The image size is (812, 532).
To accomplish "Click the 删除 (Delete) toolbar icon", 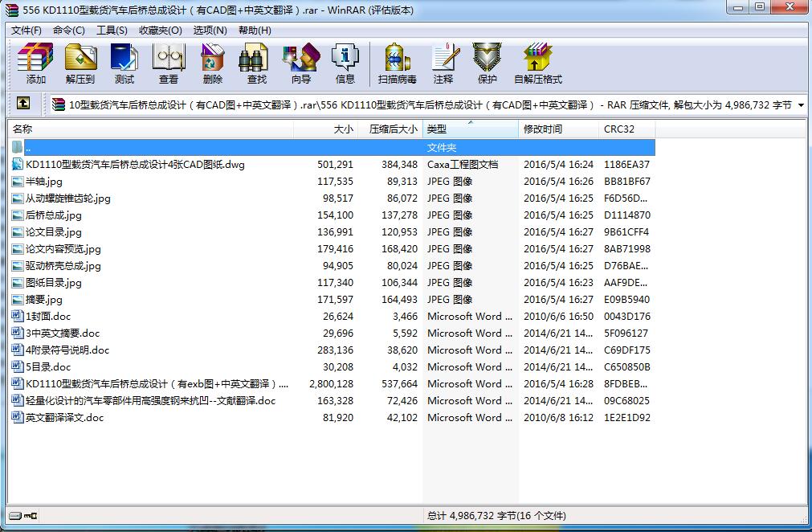I will point(212,57).
